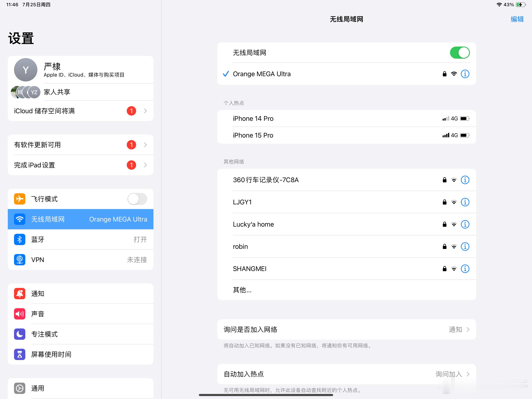532x399 pixels.
Task: Open VPN settings showing 未连接
Action: coord(81,260)
